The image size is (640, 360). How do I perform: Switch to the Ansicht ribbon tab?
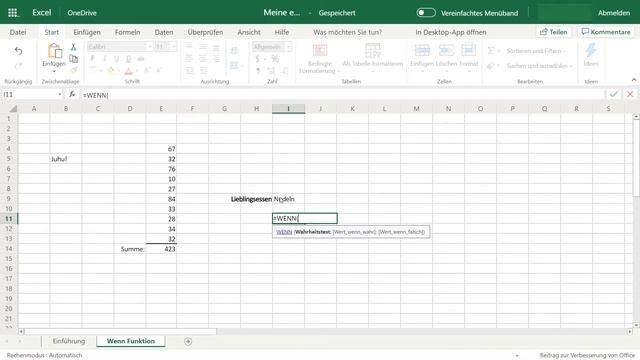click(249, 32)
